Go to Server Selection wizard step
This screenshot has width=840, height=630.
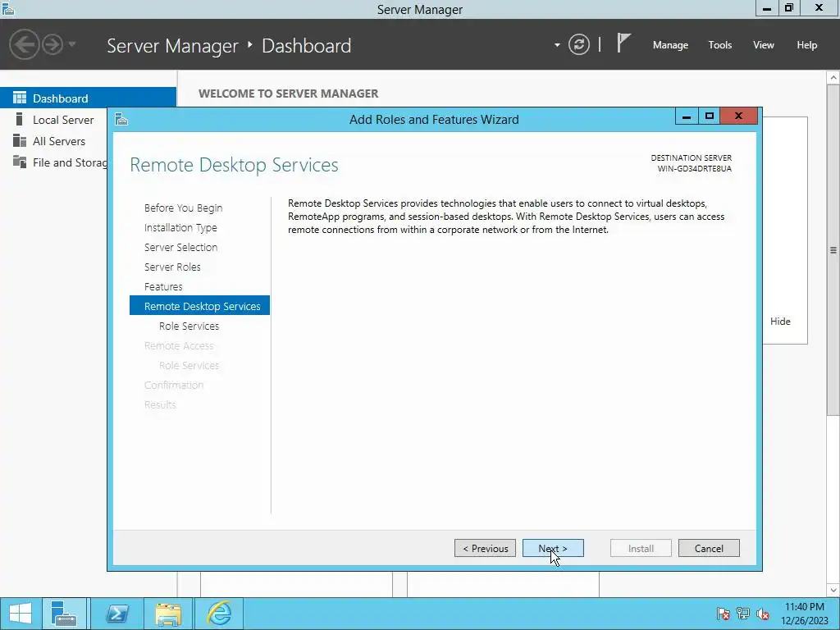180,247
